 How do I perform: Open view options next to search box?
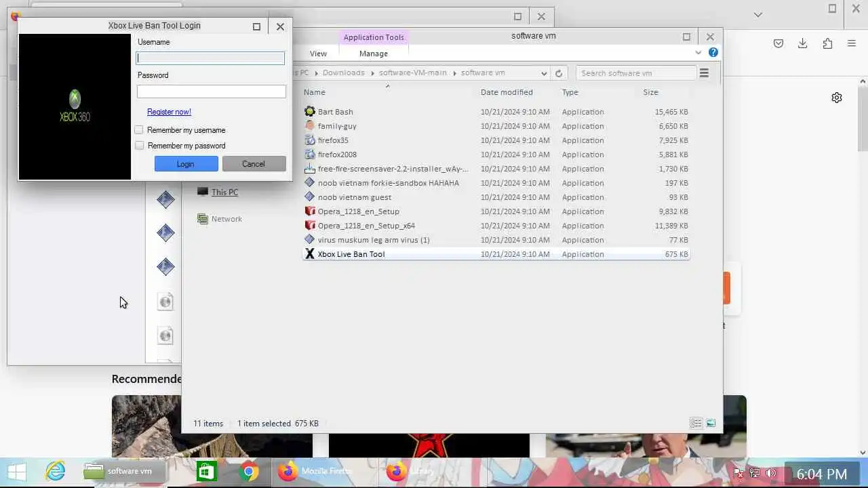coord(704,73)
